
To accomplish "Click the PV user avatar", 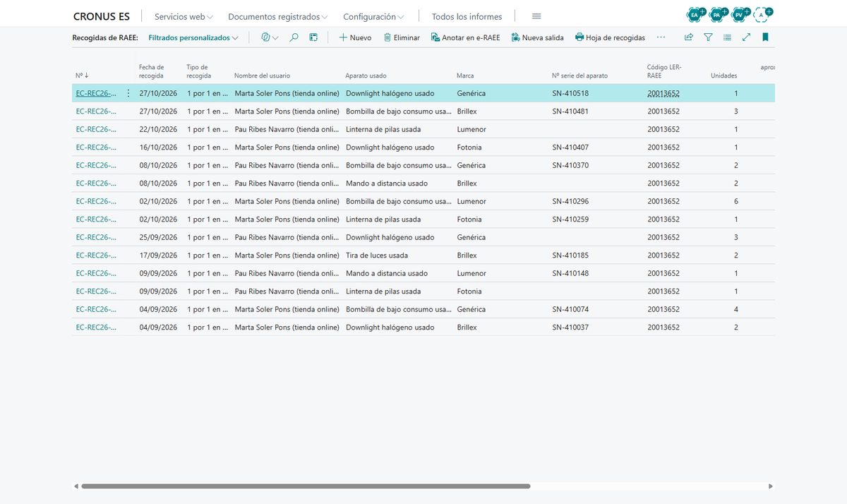I will click(x=739, y=14).
